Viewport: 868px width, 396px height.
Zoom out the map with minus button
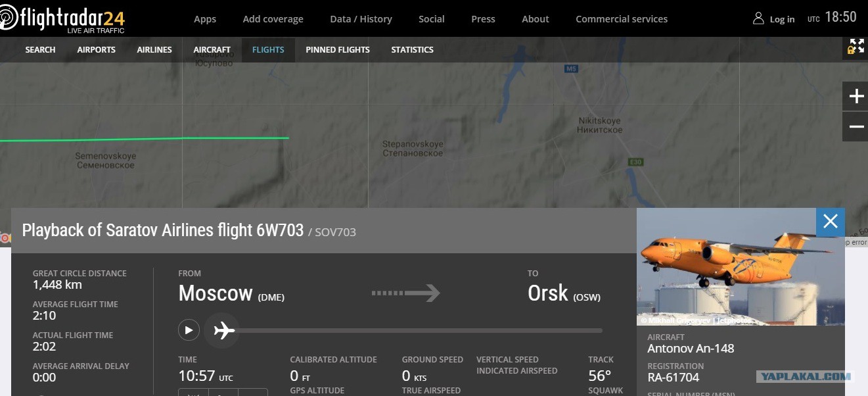856,126
